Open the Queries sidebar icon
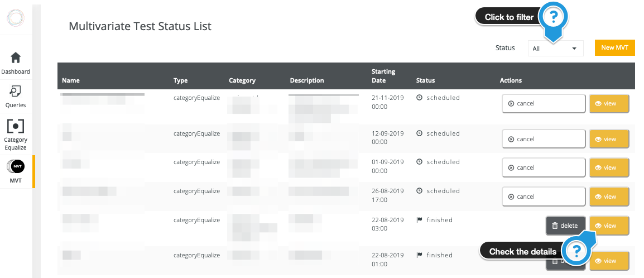Viewport: 644px width, 278px height. [16, 91]
